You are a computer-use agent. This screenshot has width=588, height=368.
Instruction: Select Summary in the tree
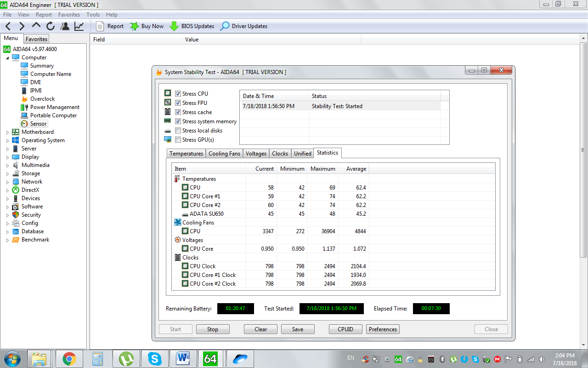[42, 66]
